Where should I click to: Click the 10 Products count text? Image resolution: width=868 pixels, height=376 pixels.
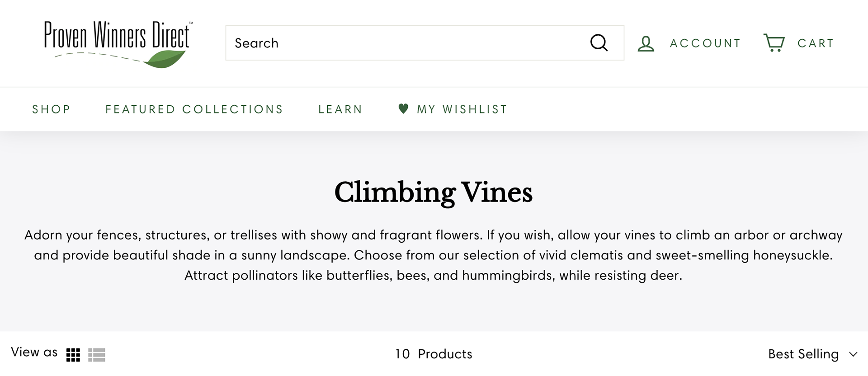(434, 354)
